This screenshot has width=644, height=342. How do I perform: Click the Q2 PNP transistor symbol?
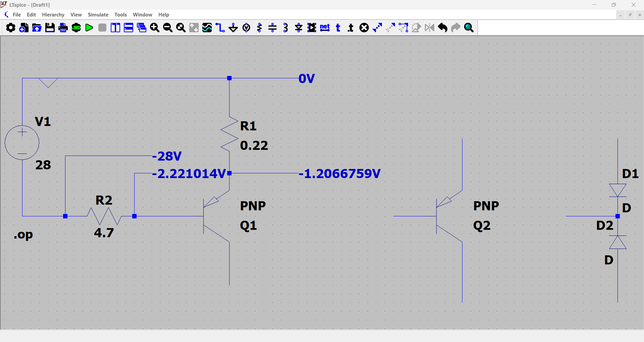pos(449,216)
